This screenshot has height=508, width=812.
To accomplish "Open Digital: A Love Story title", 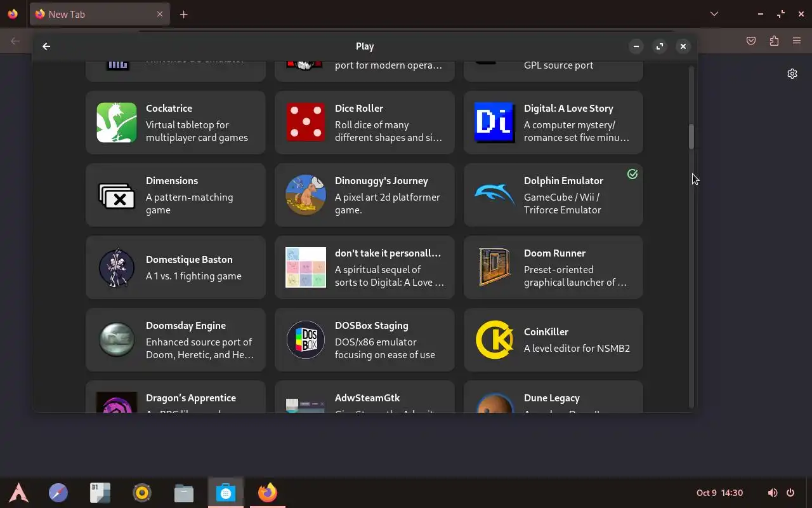I will [568, 109].
